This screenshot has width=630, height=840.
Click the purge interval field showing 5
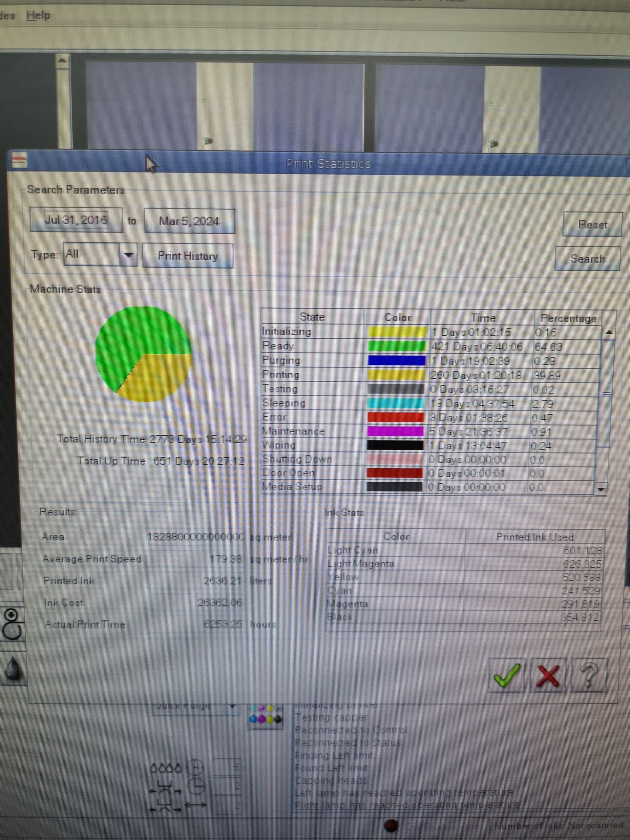[227, 767]
